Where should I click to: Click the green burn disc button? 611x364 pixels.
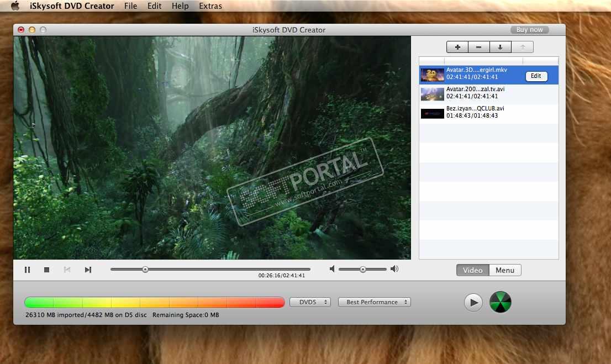tap(501, 302)
